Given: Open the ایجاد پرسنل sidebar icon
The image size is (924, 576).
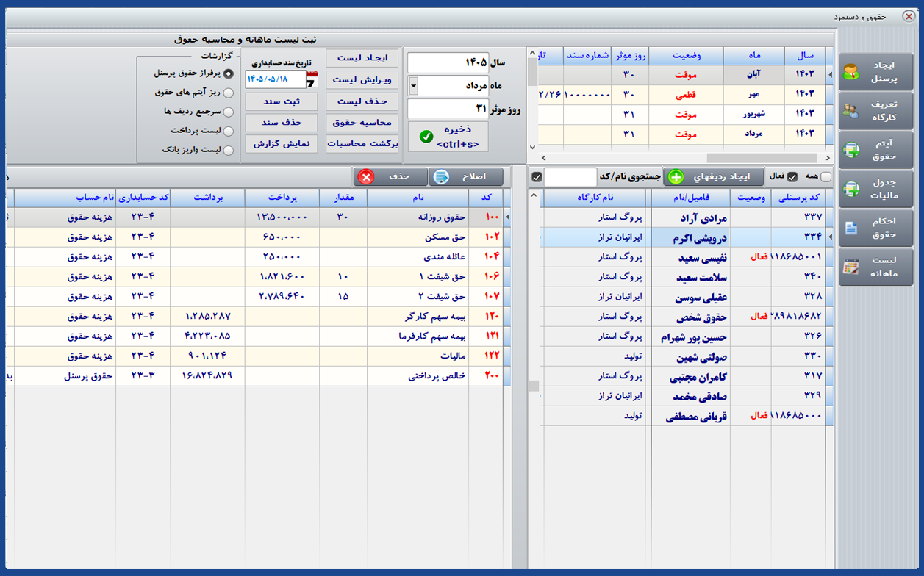Looking at the screenshot, I should coord(851,72).
